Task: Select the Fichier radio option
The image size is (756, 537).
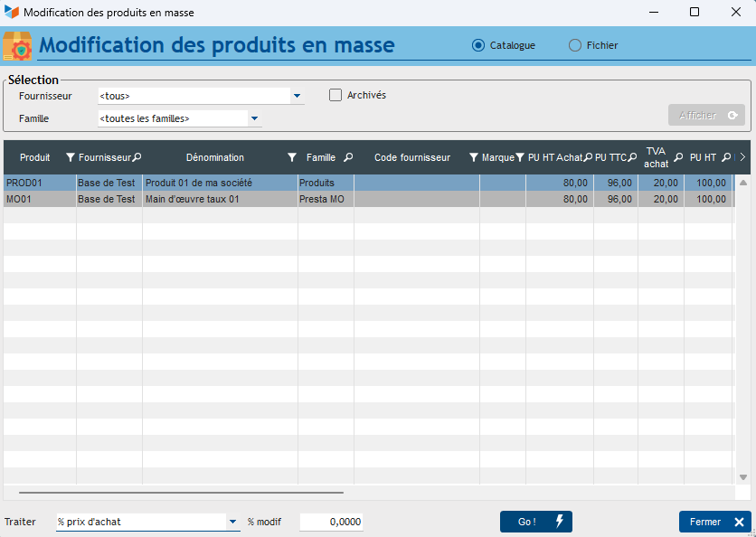Action: coord(575,45)
